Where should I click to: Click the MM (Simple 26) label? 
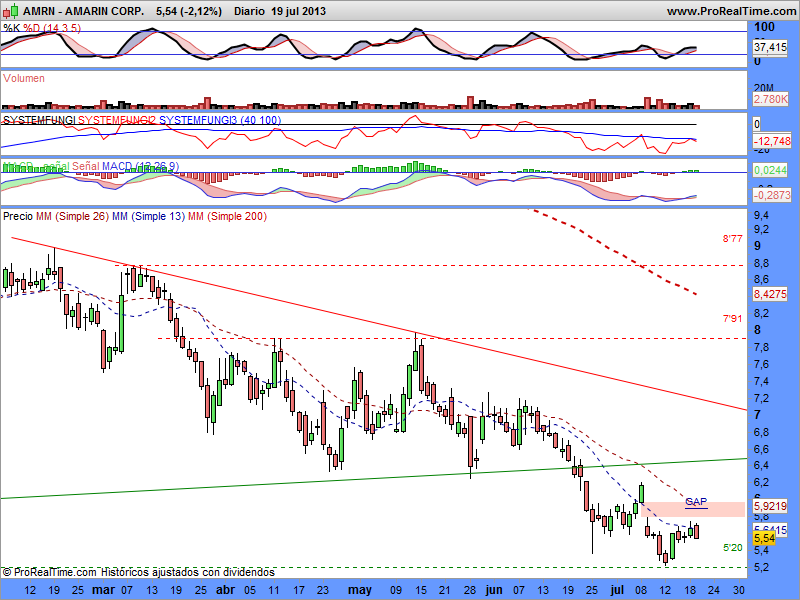(72, 216)
